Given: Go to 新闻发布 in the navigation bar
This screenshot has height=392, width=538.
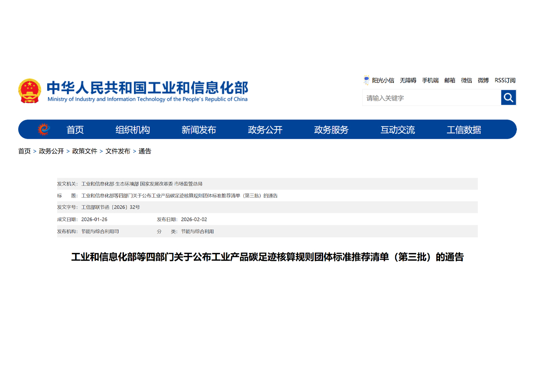Looking at the screenshot, I should pos(199,130).
